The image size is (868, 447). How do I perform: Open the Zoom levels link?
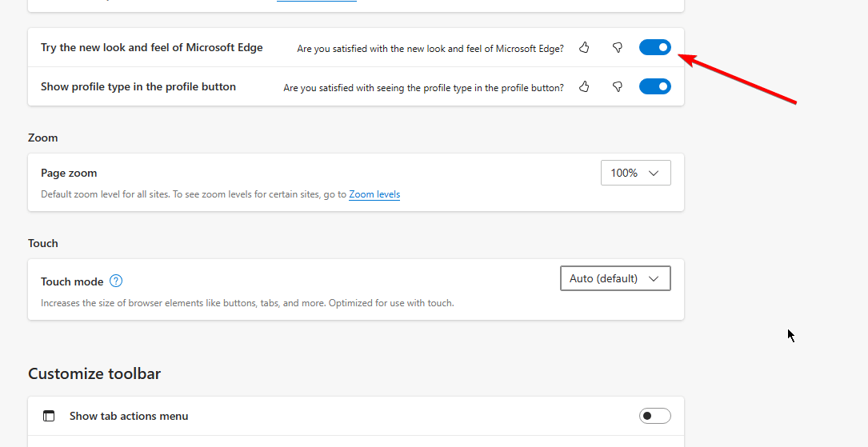(x=374, y=194)
